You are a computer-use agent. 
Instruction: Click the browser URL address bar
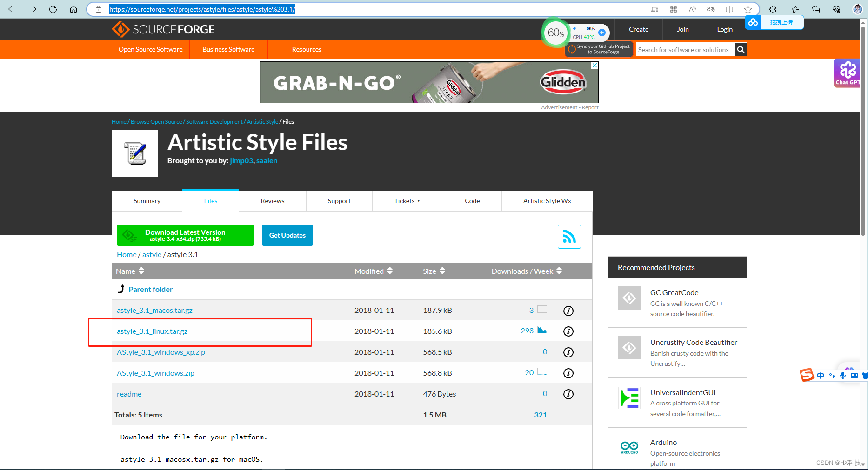(x=372, y=9)
